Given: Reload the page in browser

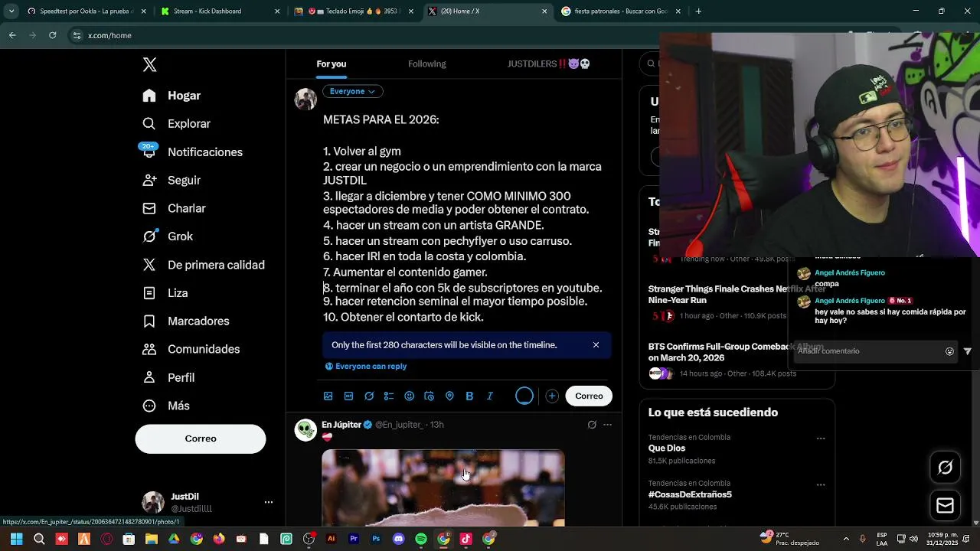Looking at the screenshot, I should click(52, 35).
